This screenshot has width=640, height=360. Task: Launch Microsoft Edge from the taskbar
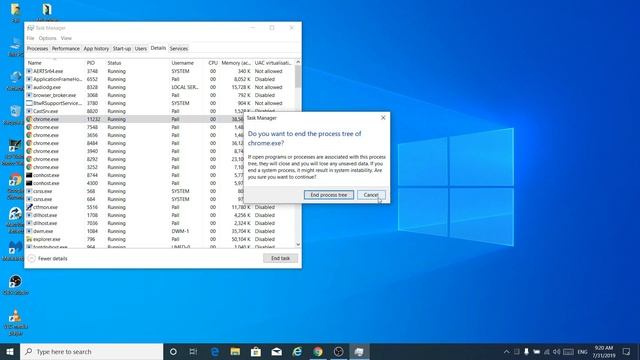coord(215,351)
